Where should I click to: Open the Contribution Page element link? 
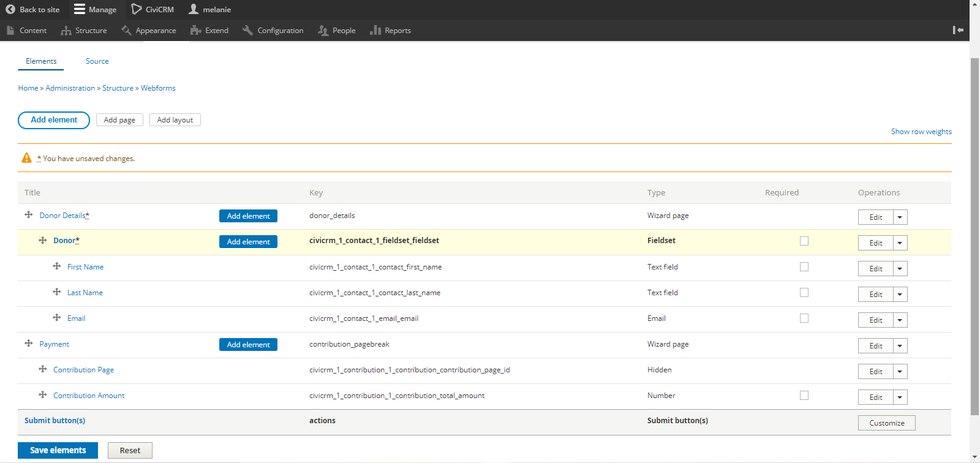[83, 370]
